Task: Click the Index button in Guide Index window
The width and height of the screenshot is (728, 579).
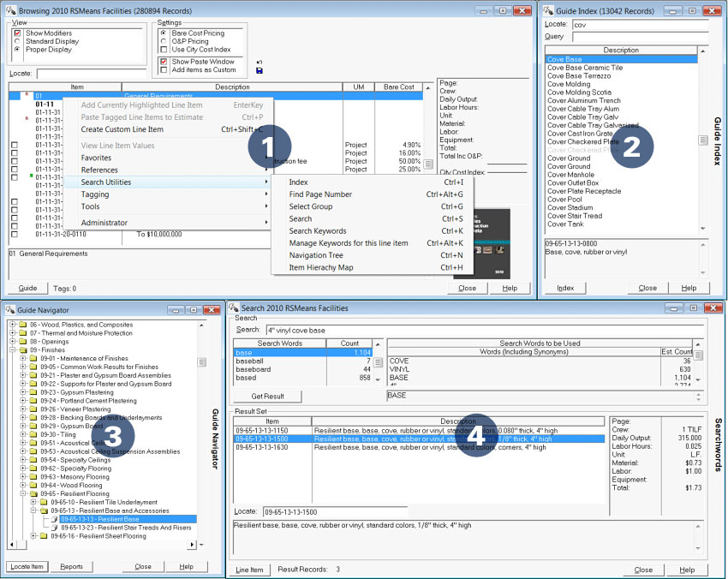Action: (x=565, y=289)
